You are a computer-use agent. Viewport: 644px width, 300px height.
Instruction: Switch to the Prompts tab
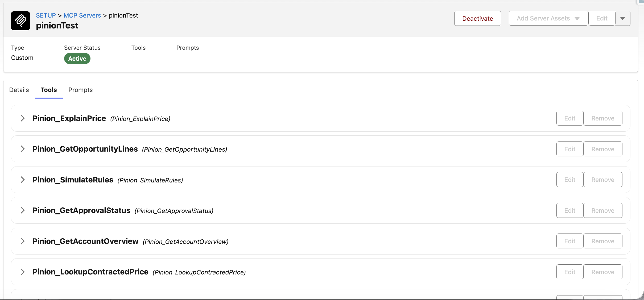point(81,90)
